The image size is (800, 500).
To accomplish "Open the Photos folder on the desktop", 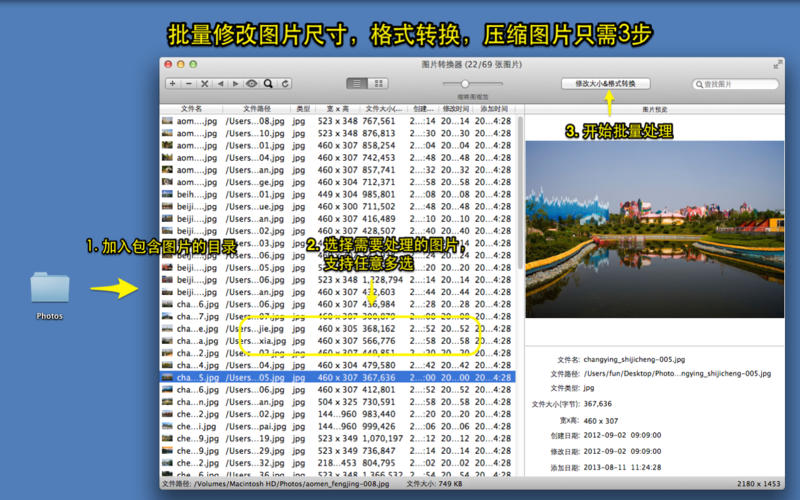I will pos(49,289).
